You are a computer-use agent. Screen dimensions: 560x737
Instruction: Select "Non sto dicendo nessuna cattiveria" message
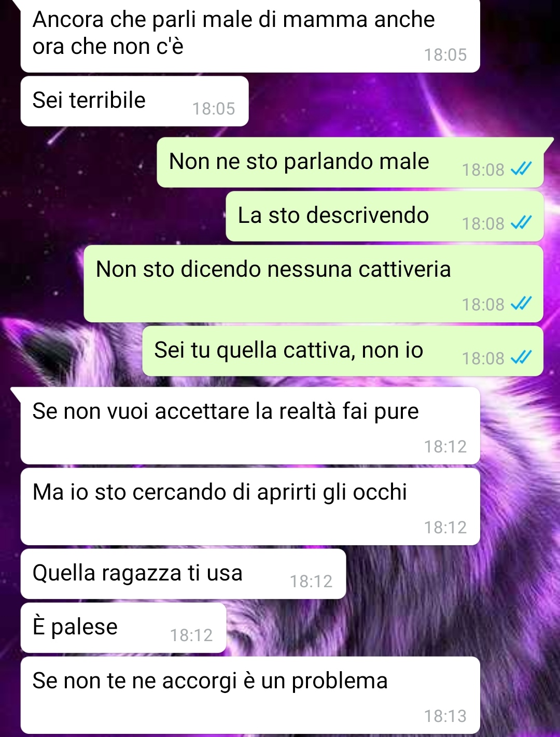tap(313, 284)
